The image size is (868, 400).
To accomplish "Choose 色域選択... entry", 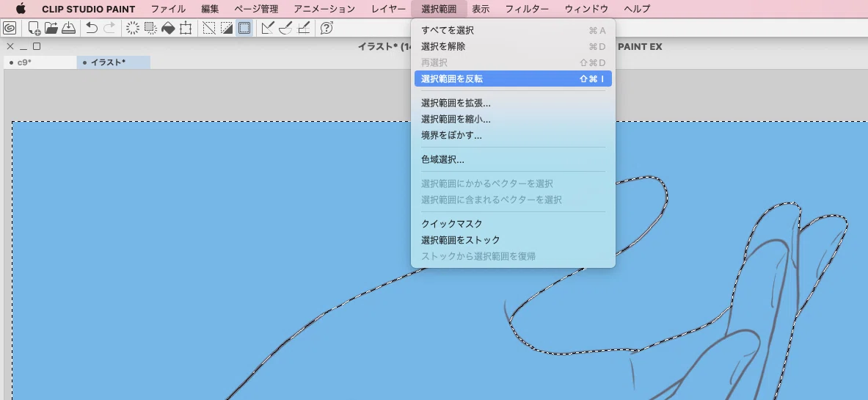I will (513, 159).
